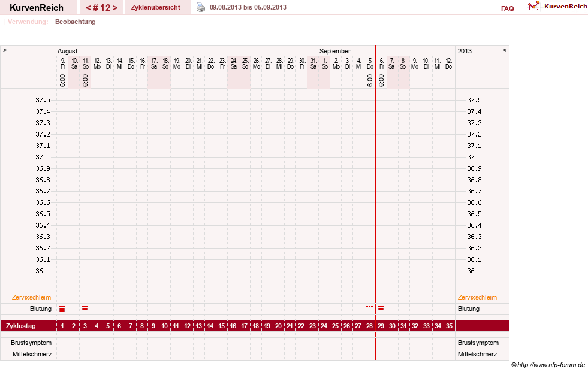Click the Zyklustag row label
Image resolution: width=588 pixels, height=372 pixels.
tap(21, 326)
